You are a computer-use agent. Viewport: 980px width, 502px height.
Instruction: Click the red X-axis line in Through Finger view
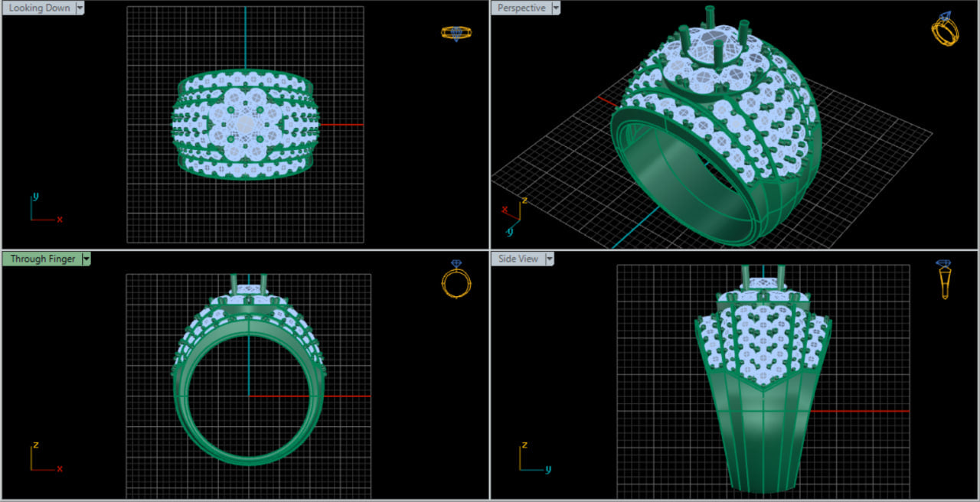(x=345, y=396)
